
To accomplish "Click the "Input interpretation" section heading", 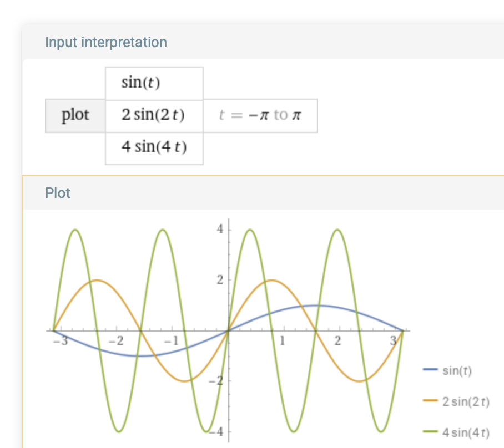I will 105,42.
